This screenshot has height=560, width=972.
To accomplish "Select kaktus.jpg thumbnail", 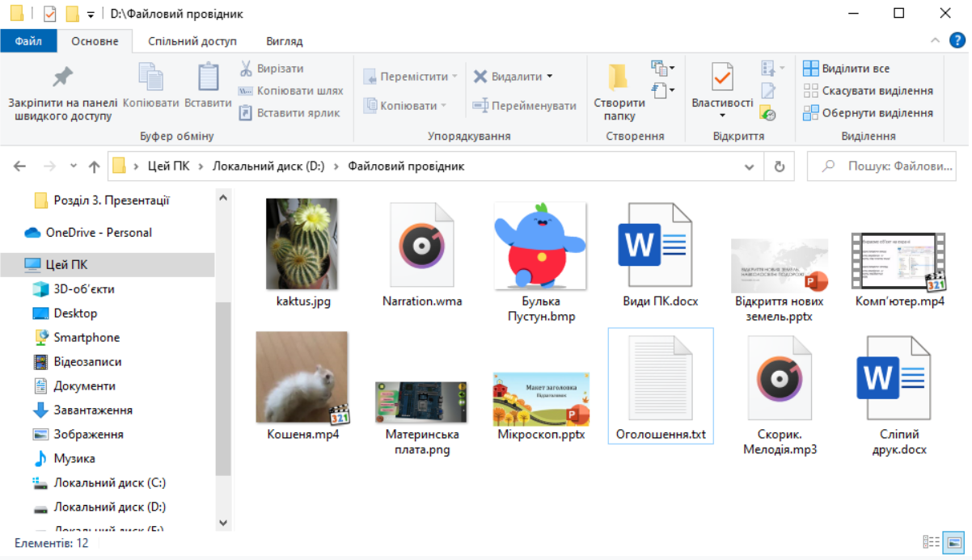I will tap(302, 244).
